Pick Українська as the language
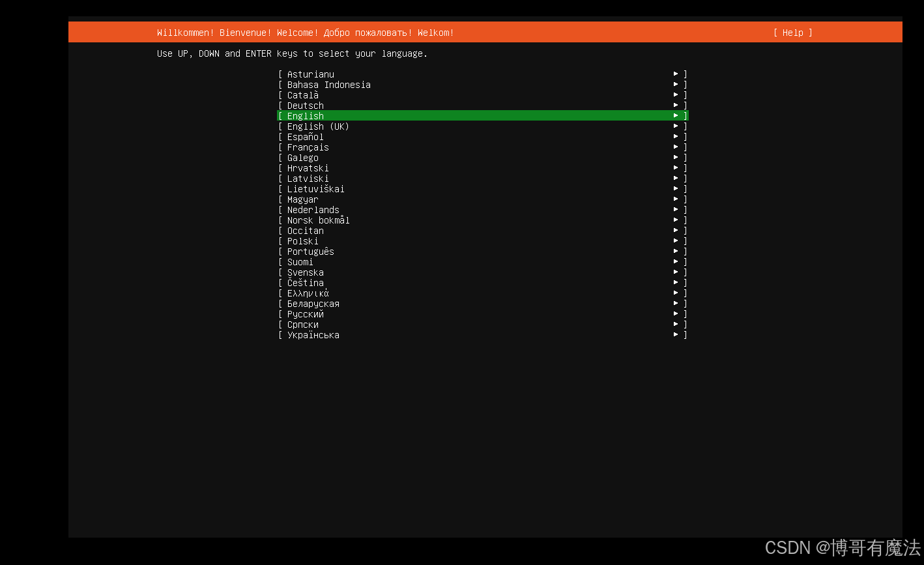924x565 pixels. 313,334
